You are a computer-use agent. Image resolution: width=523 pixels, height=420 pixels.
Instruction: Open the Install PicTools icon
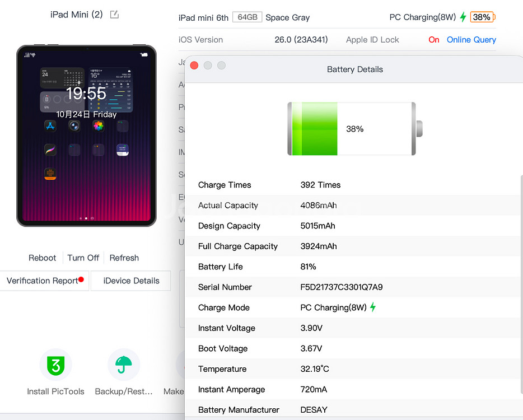point(55,365)
